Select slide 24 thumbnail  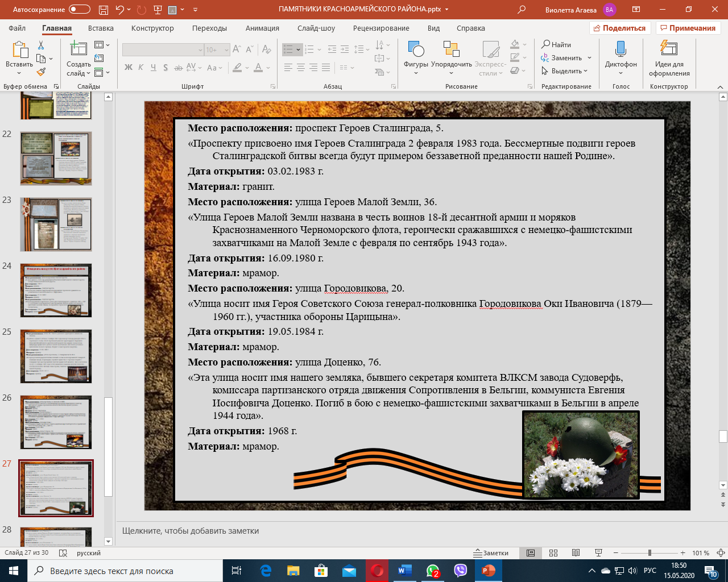click(x=56, y=290)
